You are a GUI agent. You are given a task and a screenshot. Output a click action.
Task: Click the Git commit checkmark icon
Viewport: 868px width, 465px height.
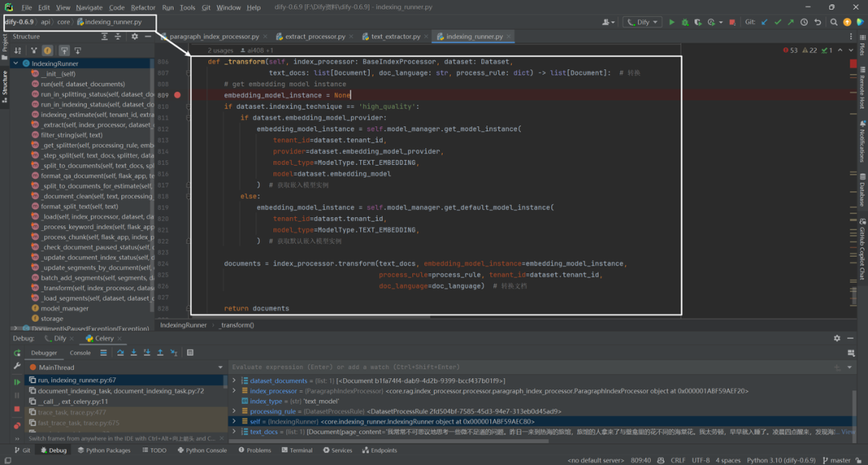click(778, 23)
